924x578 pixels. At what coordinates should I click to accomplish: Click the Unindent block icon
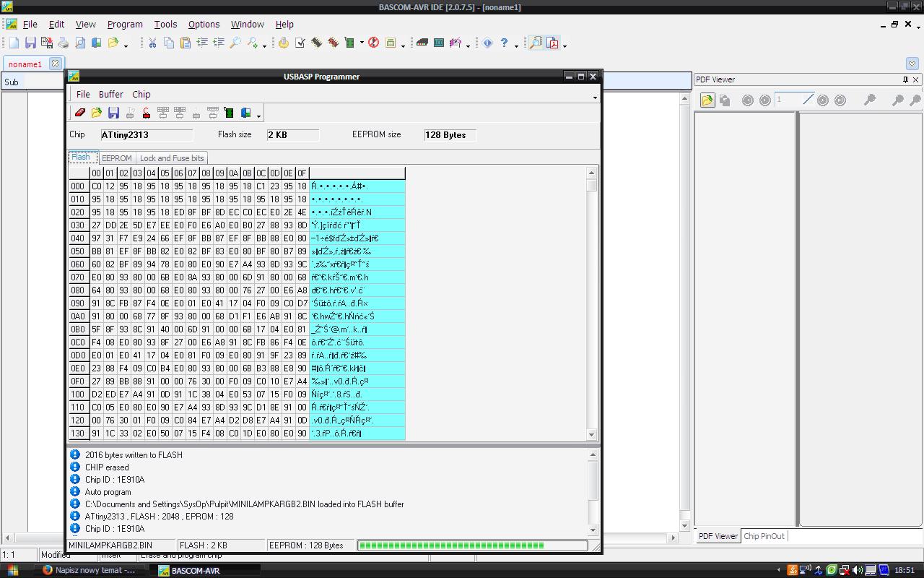point(219,43)
